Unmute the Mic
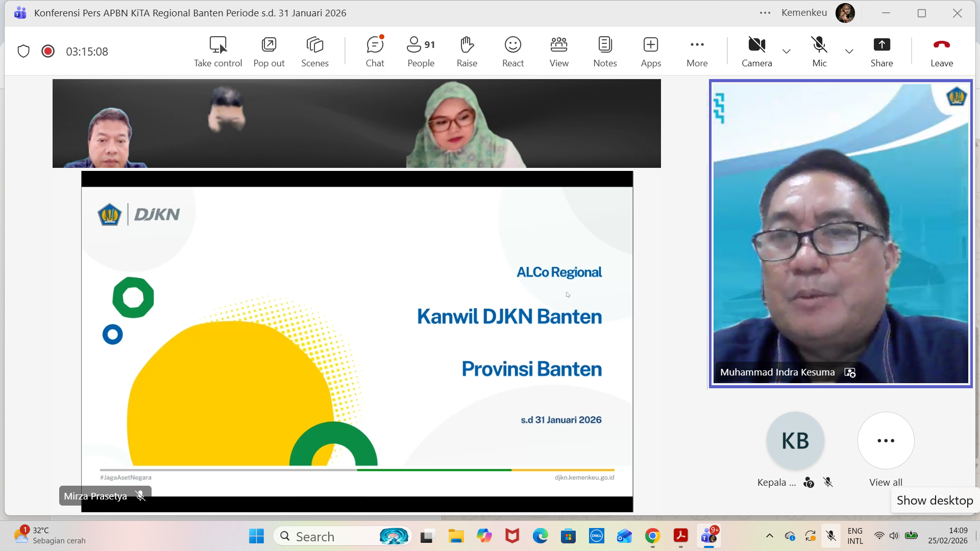 (819, 52)
